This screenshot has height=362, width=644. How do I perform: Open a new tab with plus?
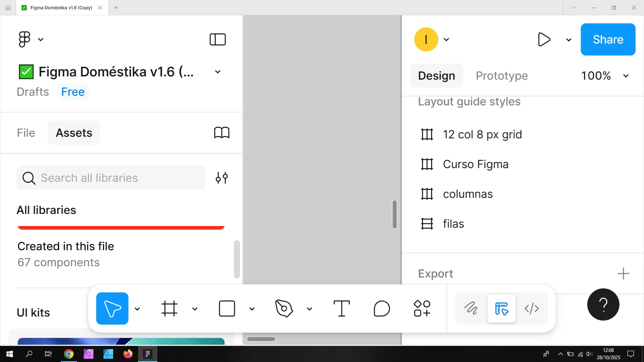[x=116, y=8]
